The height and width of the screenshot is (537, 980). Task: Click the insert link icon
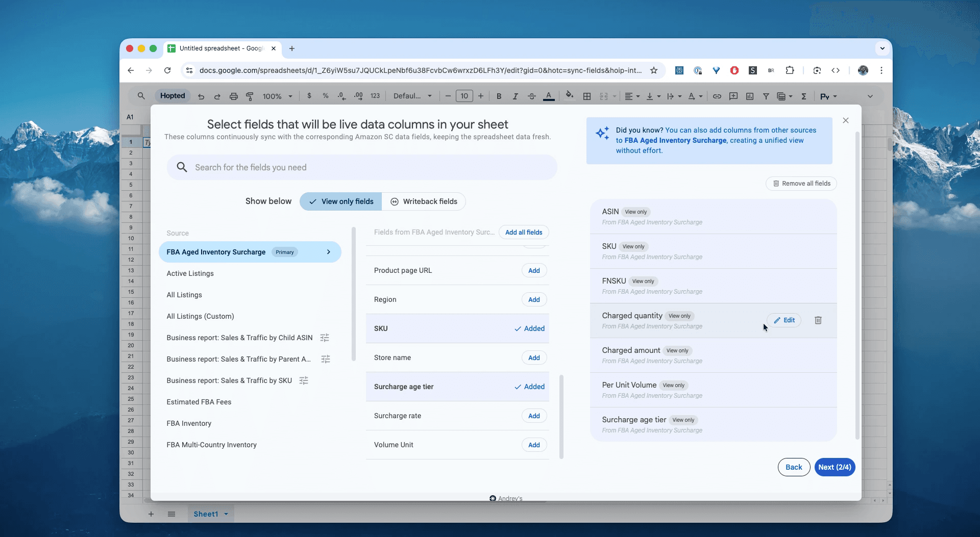tap(717, 96)
